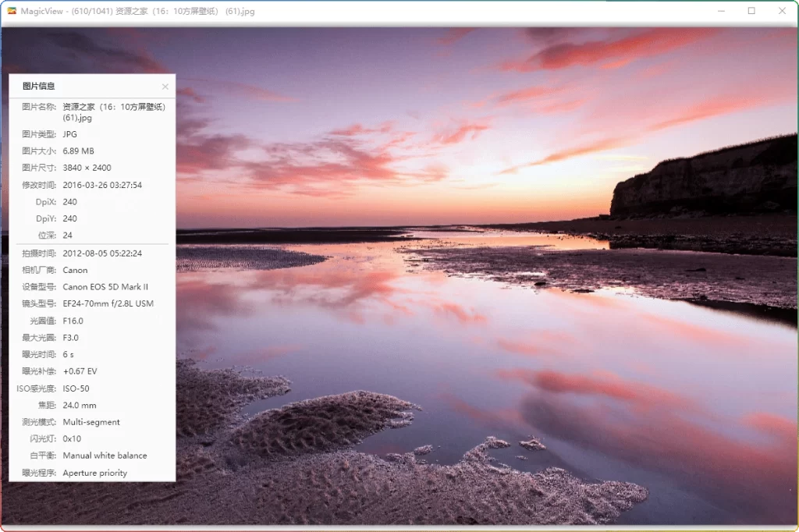Click the 3840 × 2400 dimensions value
This screenshot has height=532, width=799.
tap(87, 168)
